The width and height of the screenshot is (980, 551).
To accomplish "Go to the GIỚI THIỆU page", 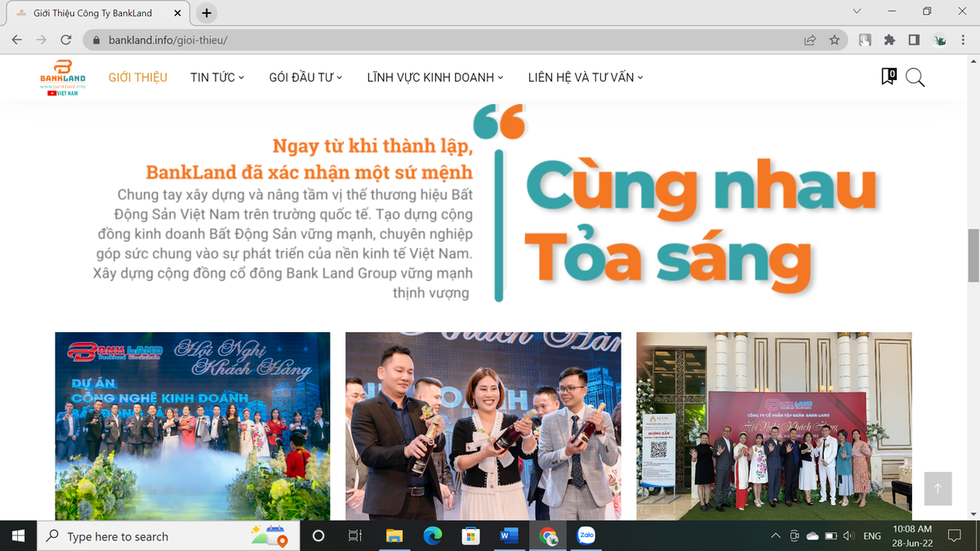I will click(x=138, y=78).
